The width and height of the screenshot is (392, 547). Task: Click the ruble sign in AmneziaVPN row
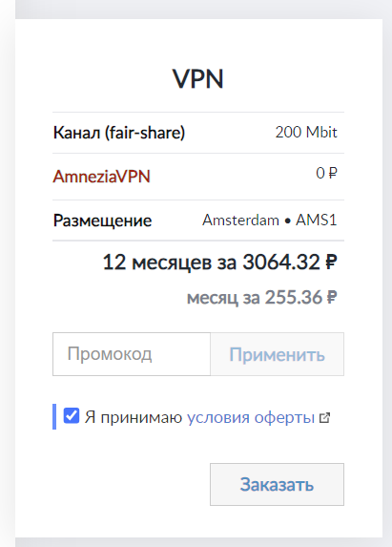point(333,173)
